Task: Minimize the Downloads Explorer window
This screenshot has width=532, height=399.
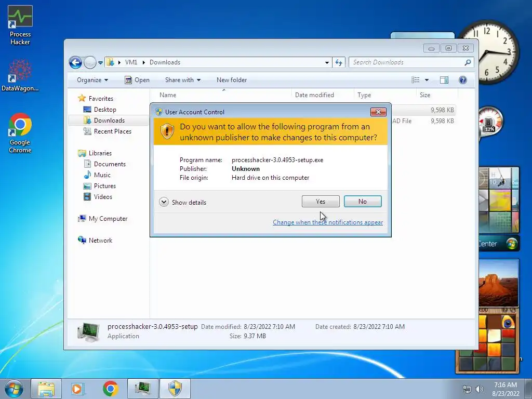Action: [432, 48]
